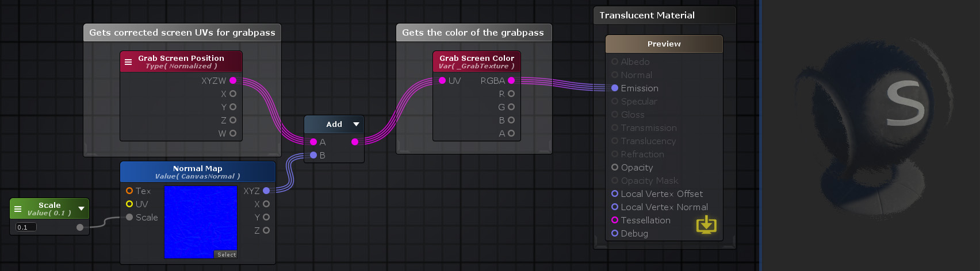
Task: Click the Y output port of Normal Map node
Action: click(266, 217)
